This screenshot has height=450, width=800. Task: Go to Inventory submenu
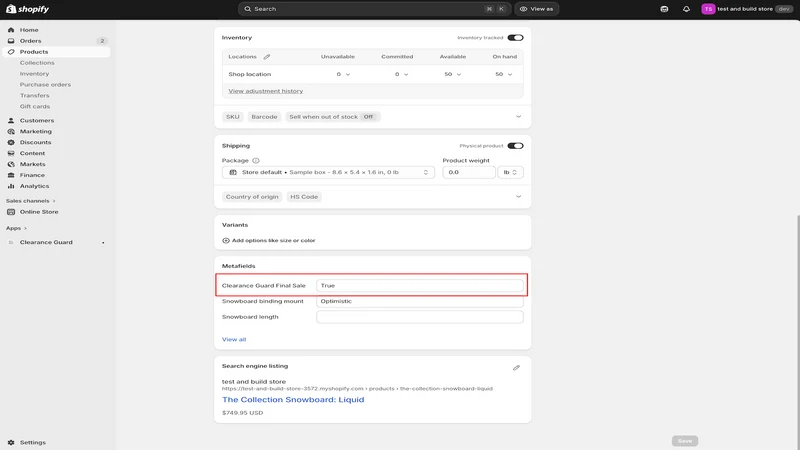[x=35, y=73]
